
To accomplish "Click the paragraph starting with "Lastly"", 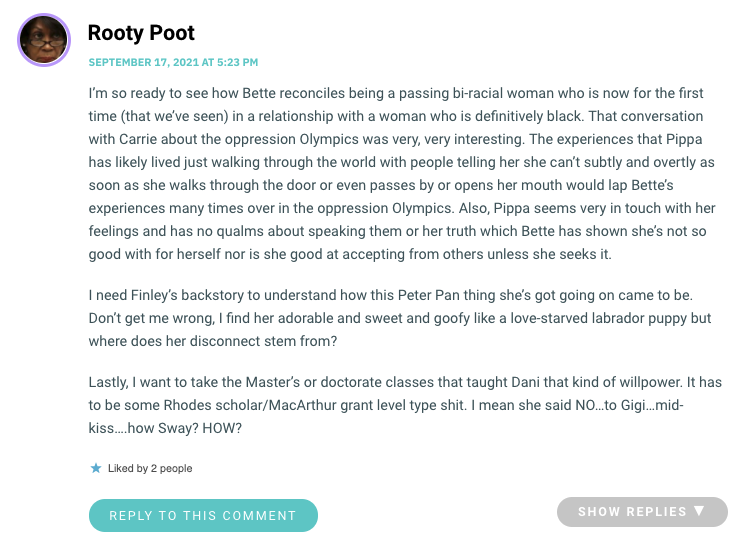I will (x=405, y=405).
